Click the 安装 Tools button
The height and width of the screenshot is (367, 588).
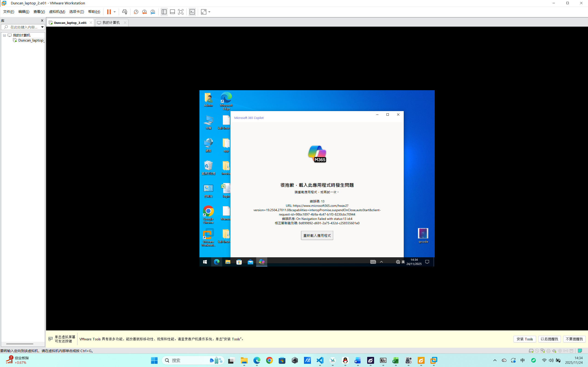tap(525, 339)
